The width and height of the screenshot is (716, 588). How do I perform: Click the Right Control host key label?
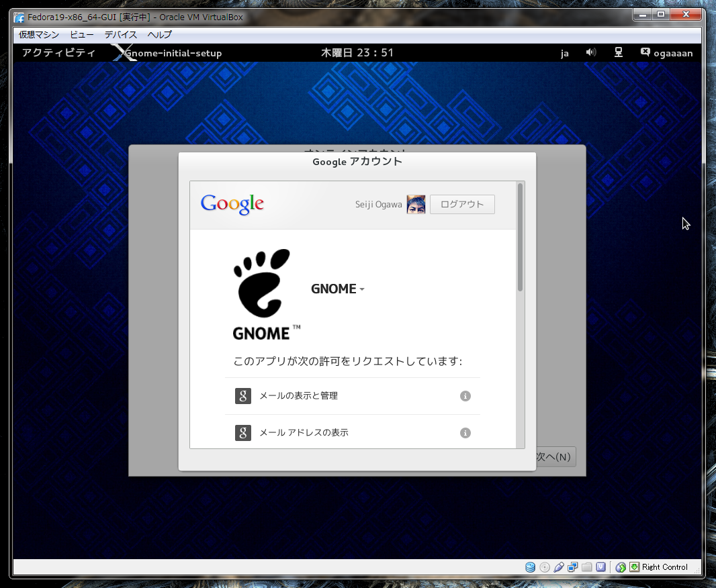point(664,567)
